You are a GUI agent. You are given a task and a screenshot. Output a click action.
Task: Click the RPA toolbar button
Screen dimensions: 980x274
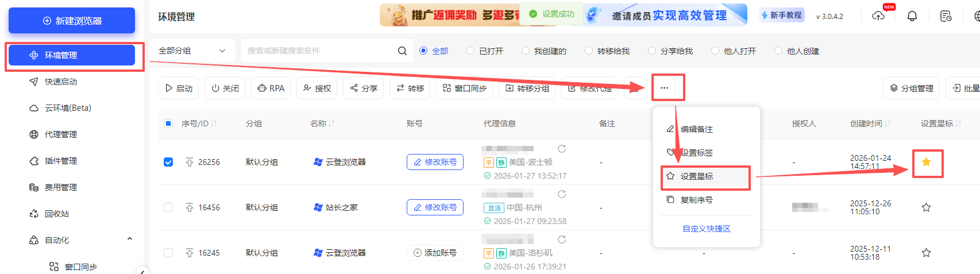tap(271, 88)
